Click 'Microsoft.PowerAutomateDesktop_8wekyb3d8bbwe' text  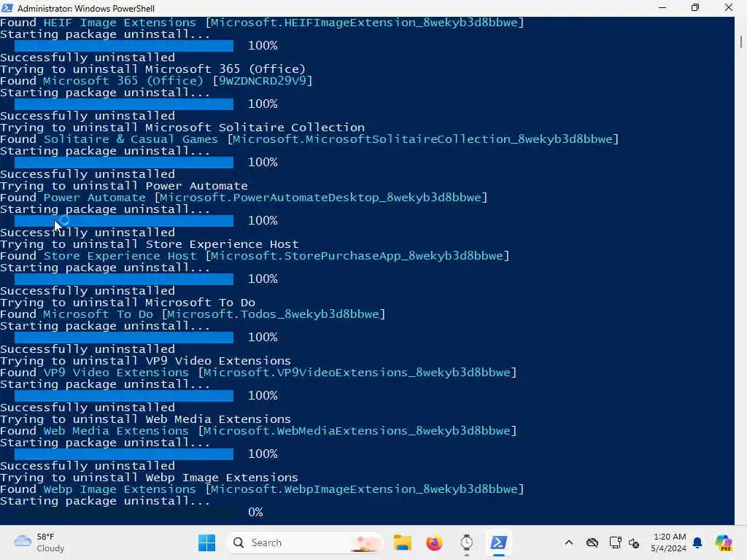(x=321, y=198)
